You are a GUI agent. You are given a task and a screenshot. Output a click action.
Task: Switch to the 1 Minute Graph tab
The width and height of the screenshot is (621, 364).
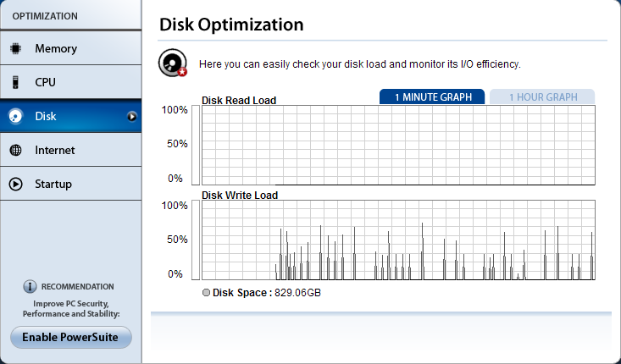pos(432,97)
